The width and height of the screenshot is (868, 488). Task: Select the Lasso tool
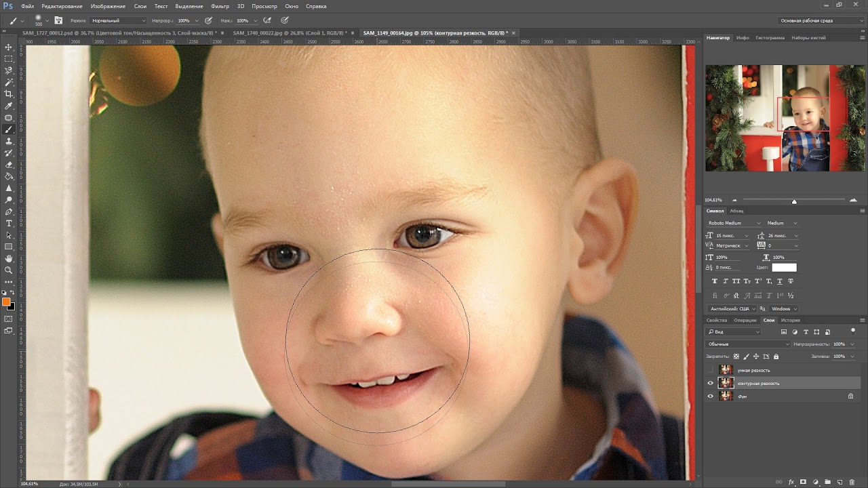coord(9,70)
